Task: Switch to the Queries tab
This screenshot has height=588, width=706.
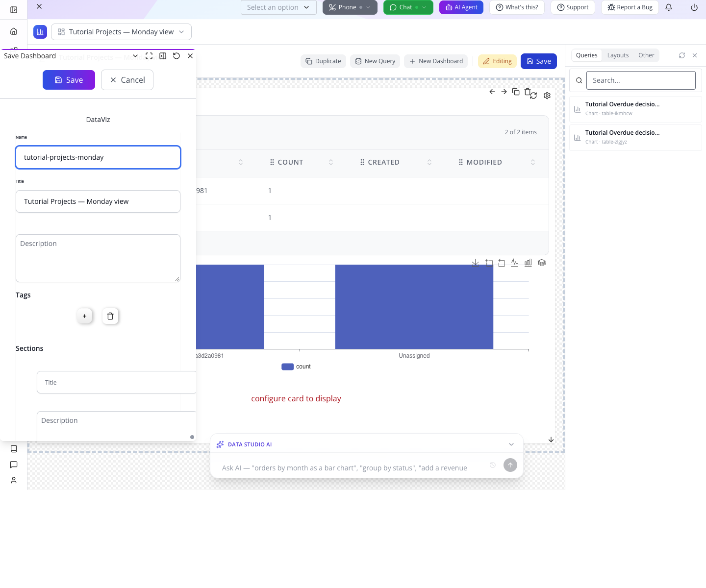Action: point(587,55)
